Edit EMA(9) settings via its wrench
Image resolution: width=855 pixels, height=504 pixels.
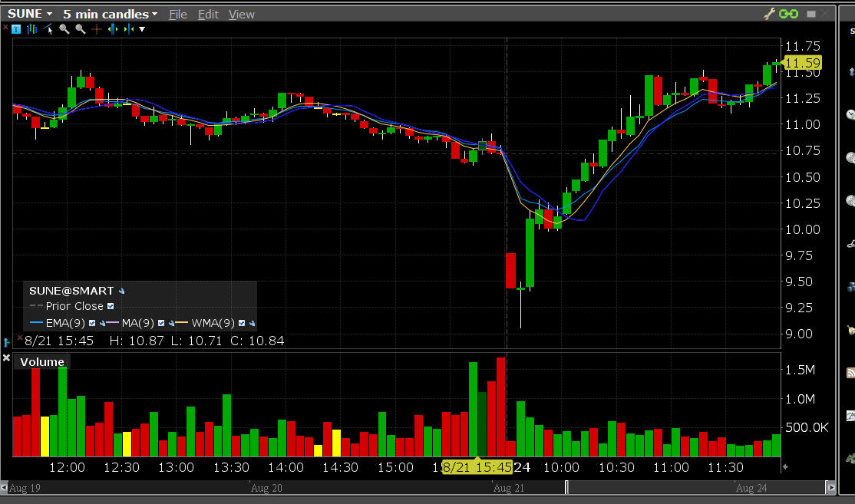101,324
